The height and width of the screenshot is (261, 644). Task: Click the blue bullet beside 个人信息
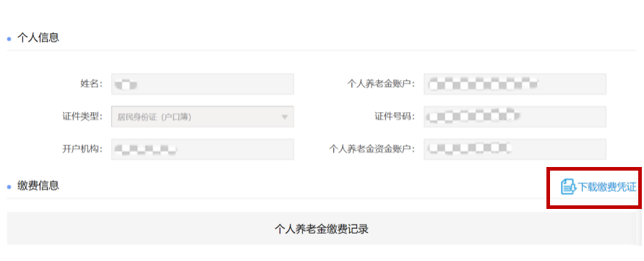[x=9, y=39]
